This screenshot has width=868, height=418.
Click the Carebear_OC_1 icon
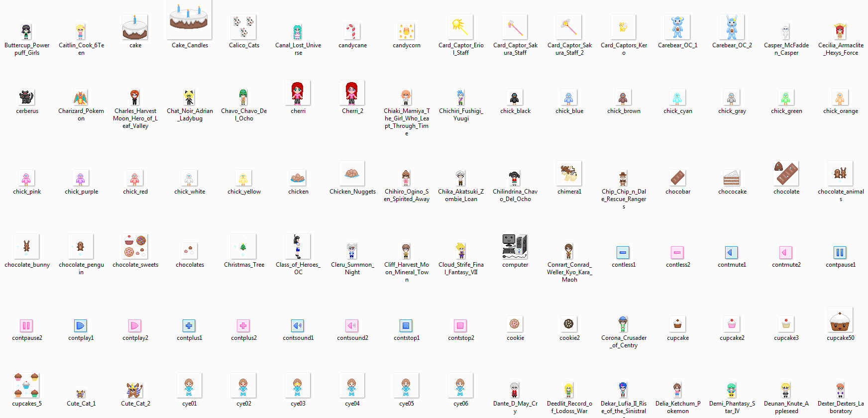(677, 27)
